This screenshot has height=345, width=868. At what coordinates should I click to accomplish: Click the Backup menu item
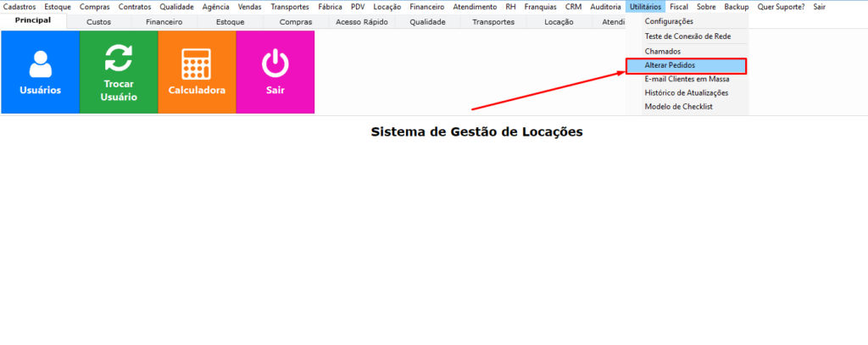click(736, 7)
